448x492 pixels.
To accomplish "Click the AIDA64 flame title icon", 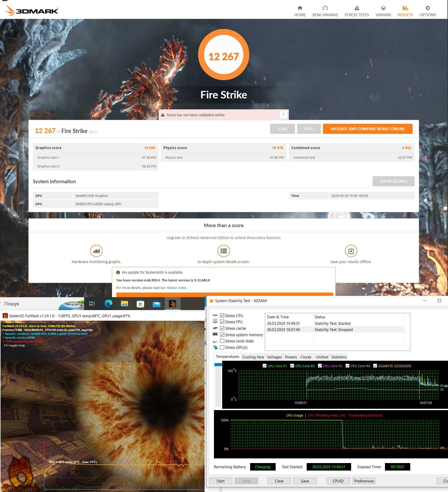I will tap(211, 301).
